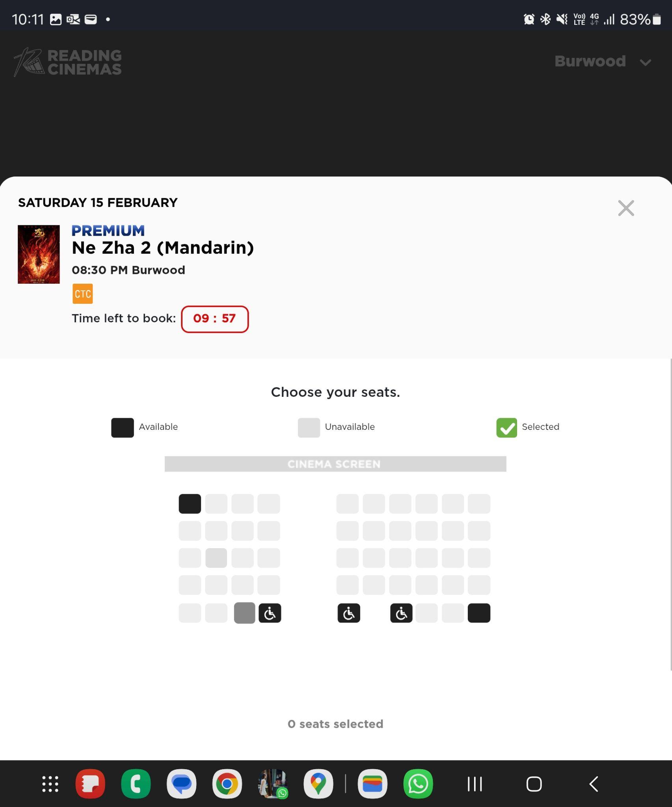Close the seat selection panel
The image size is (672, 807).
pyautogui.click(x=626, y=208)
